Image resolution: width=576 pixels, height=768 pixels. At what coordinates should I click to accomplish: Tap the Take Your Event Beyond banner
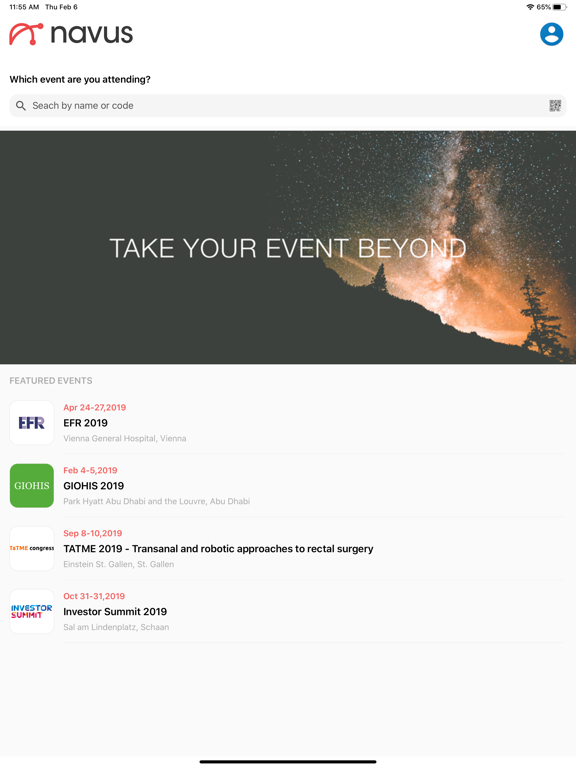coord(288,247)
